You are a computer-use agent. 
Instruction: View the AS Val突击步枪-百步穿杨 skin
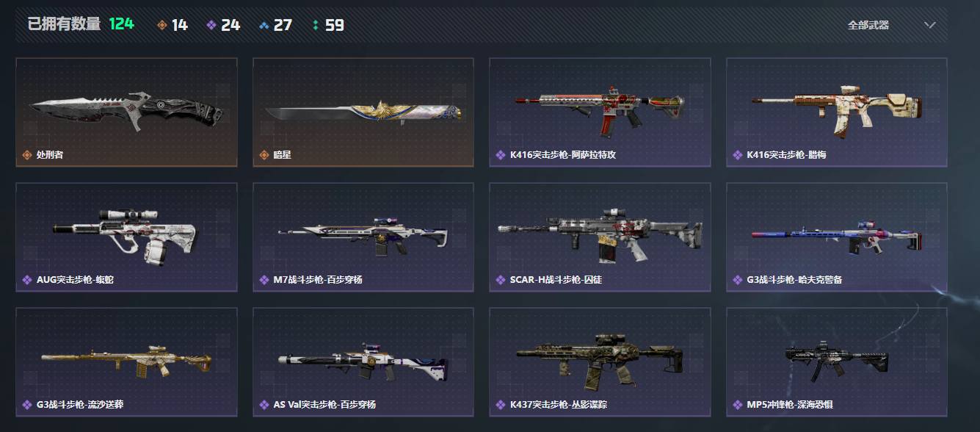(363, 362)
